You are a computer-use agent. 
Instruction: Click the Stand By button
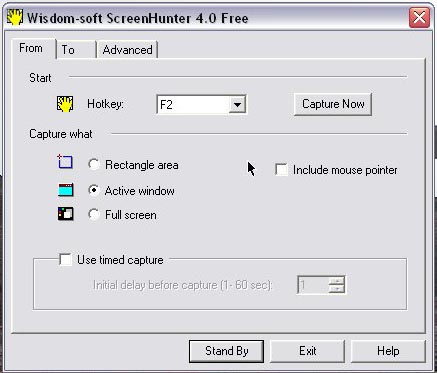(x=227, y=351)
